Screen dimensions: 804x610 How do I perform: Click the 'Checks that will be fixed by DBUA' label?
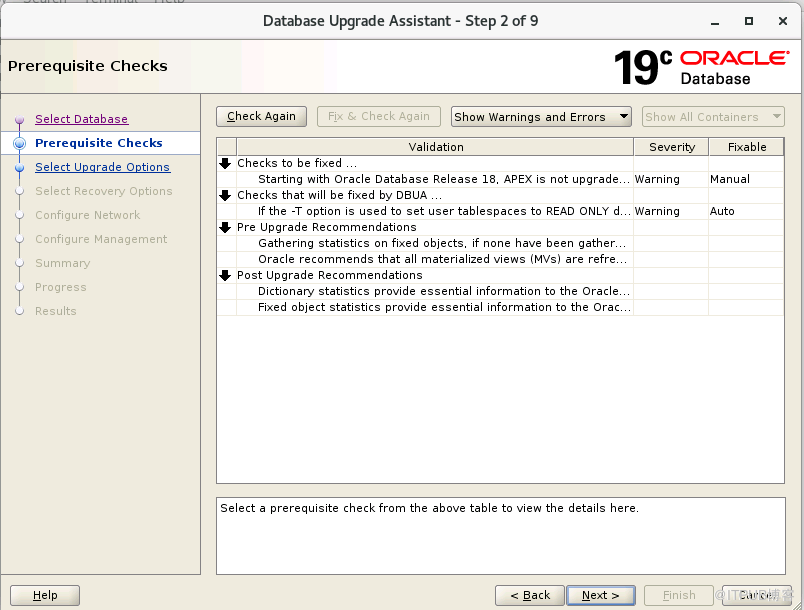(339, 195)
